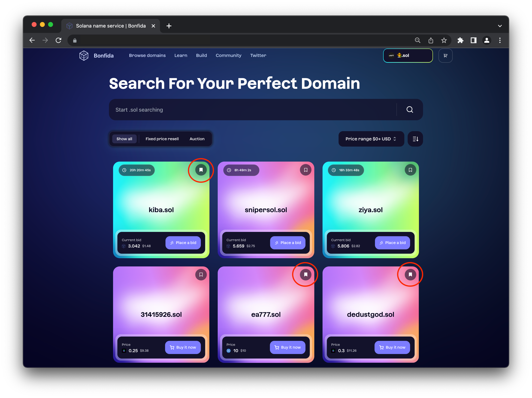Toggle bookmark on snipersol.sol card
Viewport: 532px width, 398px height.
[x=305, y=170]
